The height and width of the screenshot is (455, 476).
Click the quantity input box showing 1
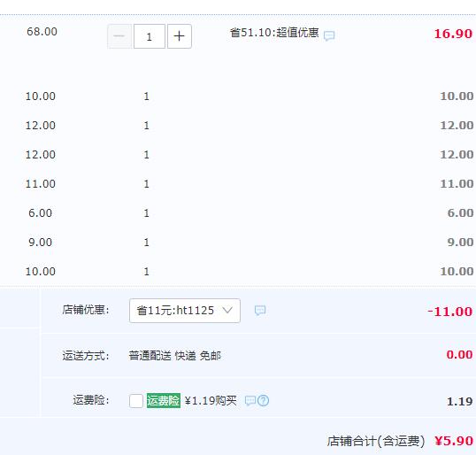(150, 36)
